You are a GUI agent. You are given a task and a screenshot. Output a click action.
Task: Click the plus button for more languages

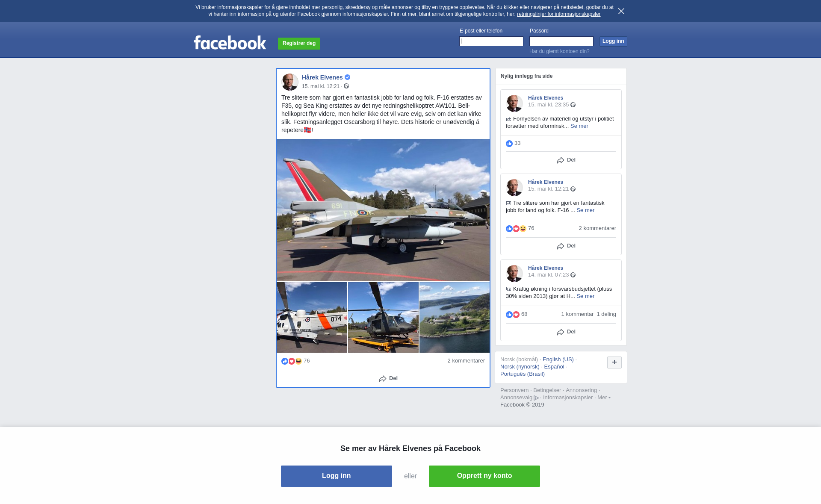pos(614,363)
